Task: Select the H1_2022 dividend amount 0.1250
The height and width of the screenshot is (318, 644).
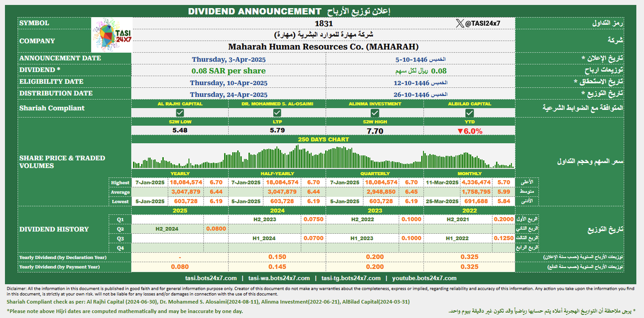Action: point(504,238)
